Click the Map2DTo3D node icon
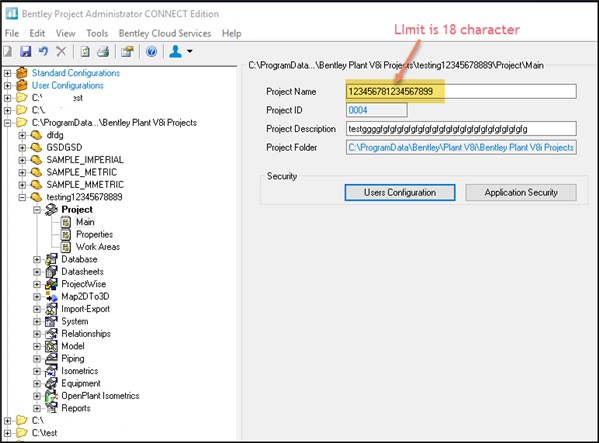599x443 pixels. [51, 296]
